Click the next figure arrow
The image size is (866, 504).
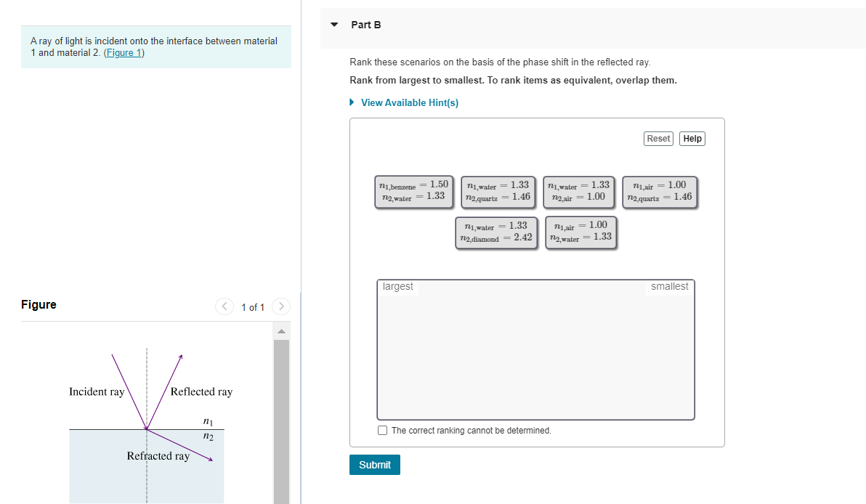281,306
